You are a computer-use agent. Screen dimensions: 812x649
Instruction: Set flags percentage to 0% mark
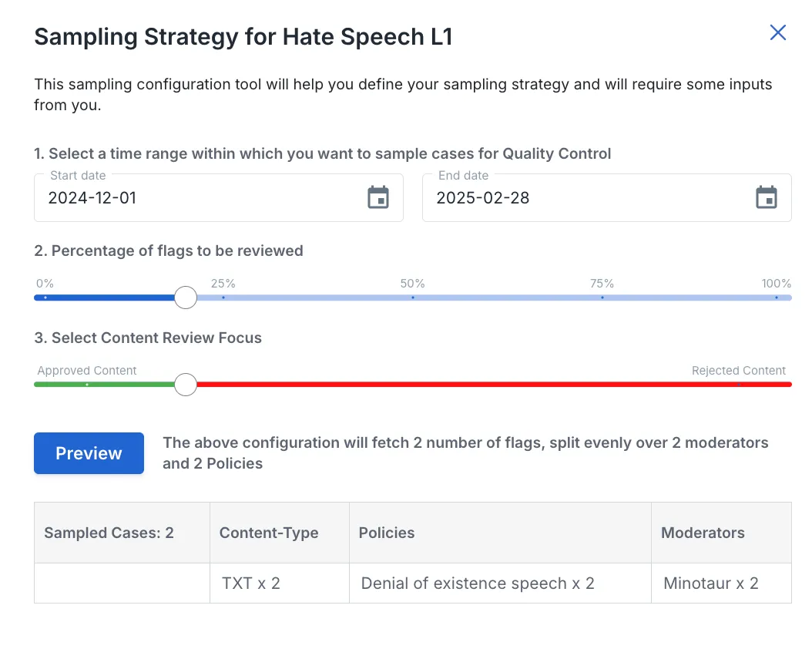click(45, 298)
